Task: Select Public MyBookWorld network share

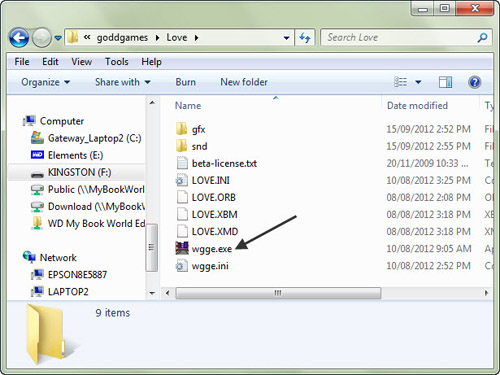Action: point(88,189)
